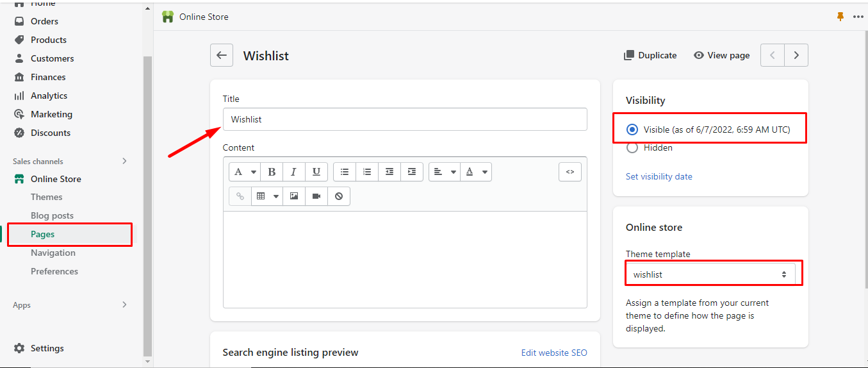The height and width of the screenshot is (368, 868).
Task: Click into the page Title field
Action: (x=405, y=119)
